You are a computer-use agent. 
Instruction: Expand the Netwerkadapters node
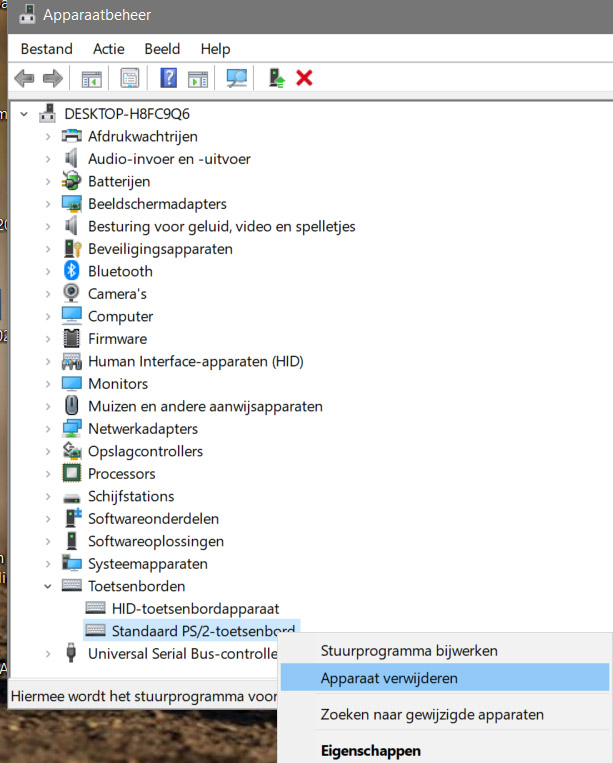click(47, 429)
